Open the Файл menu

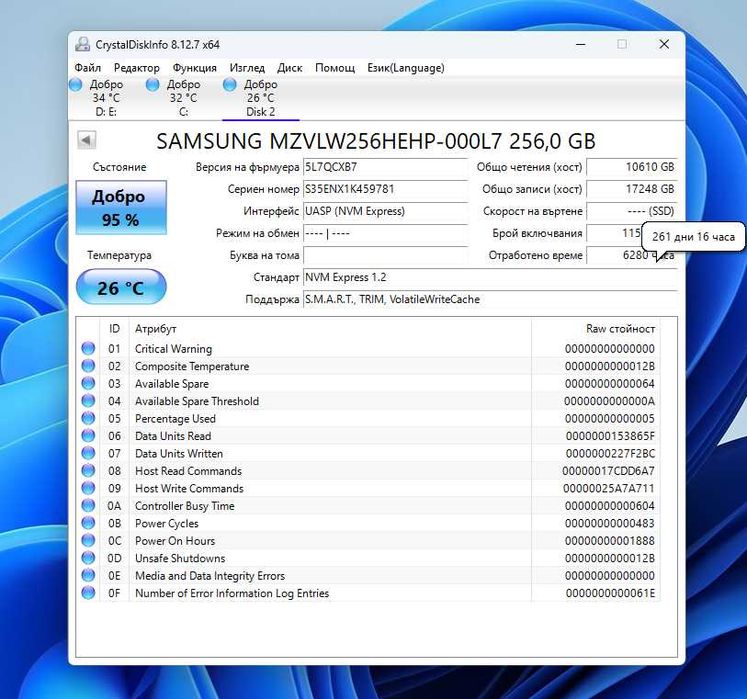tap(88, 68)
